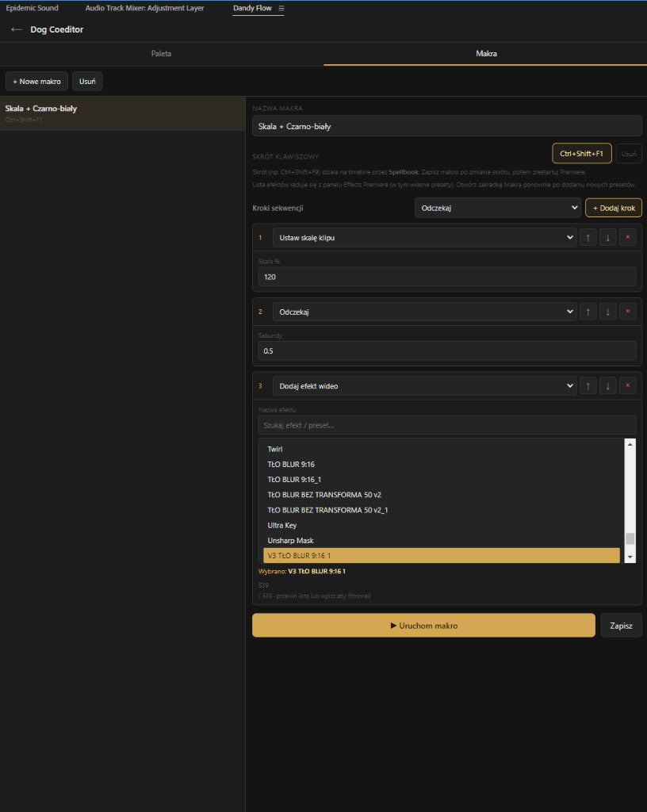The width and height of the screenshot is (647, 812).
Task: Open step 2 Odczekaj action dropdown
Action: coord(424,312)
